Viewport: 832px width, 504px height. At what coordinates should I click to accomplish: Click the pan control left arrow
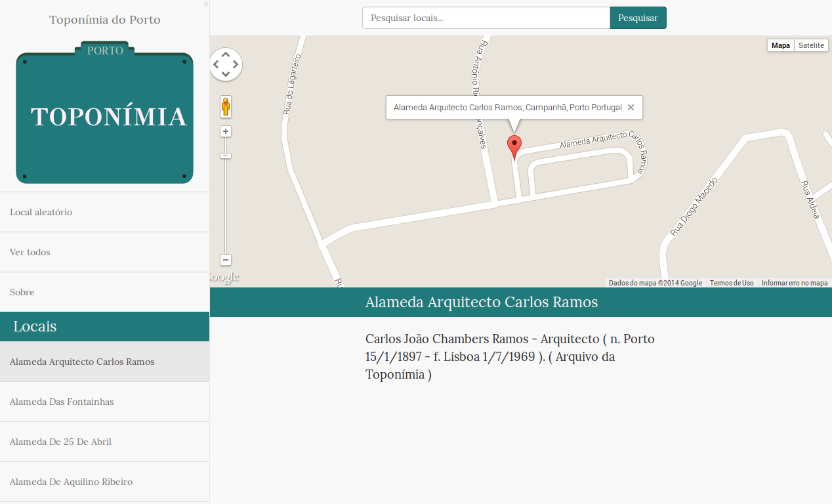tap(216, 64)
